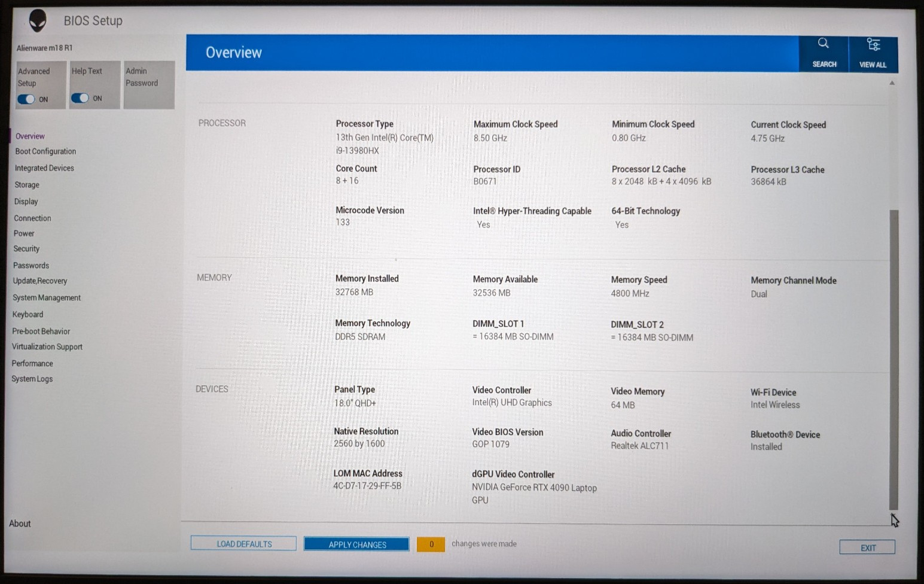Click the Panel Type value 18.0" QHD+
This screenshot has width=924, height=584.
(355, 403)
